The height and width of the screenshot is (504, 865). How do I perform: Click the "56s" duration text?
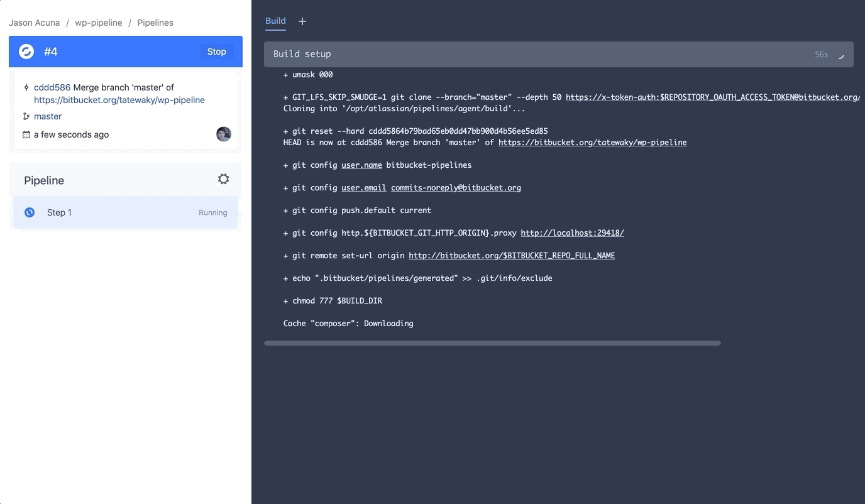tap(822, 55)
